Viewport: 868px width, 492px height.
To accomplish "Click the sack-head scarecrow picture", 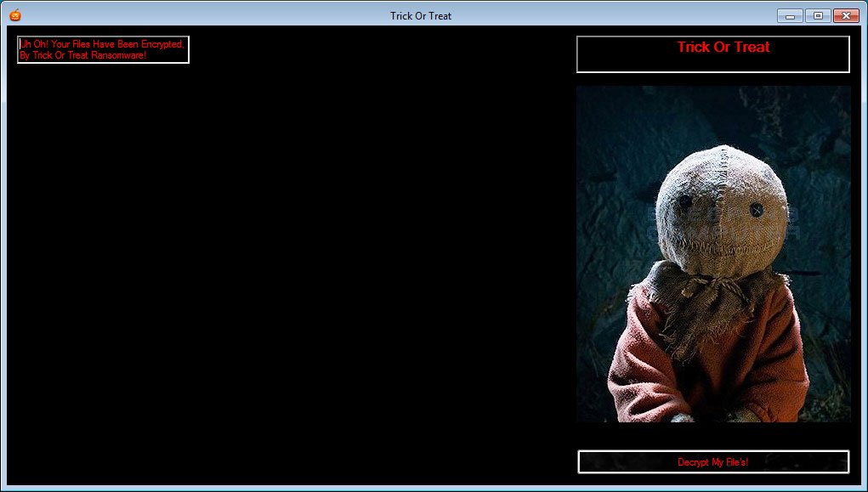I will [713, 254].
